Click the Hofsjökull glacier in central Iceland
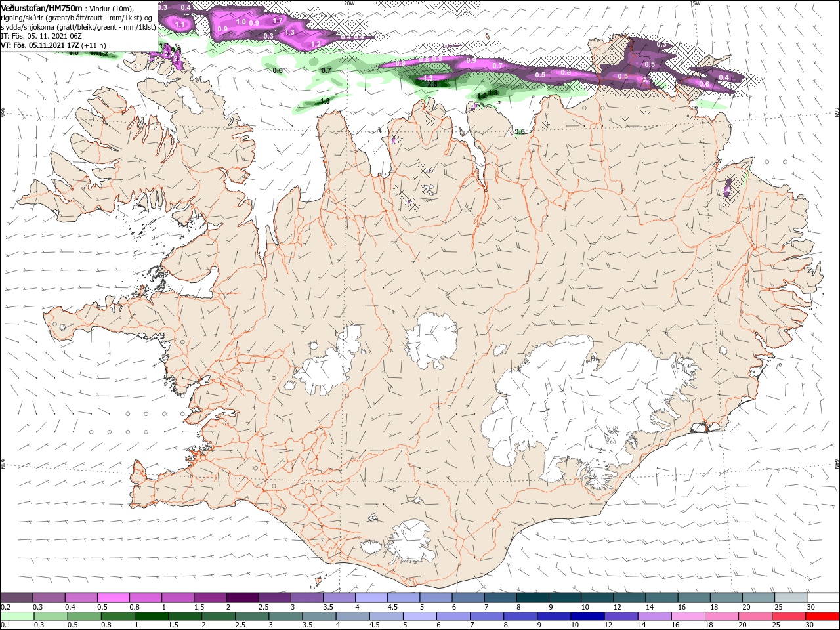The width and height of the screenshot is (840, 630). 431,341
